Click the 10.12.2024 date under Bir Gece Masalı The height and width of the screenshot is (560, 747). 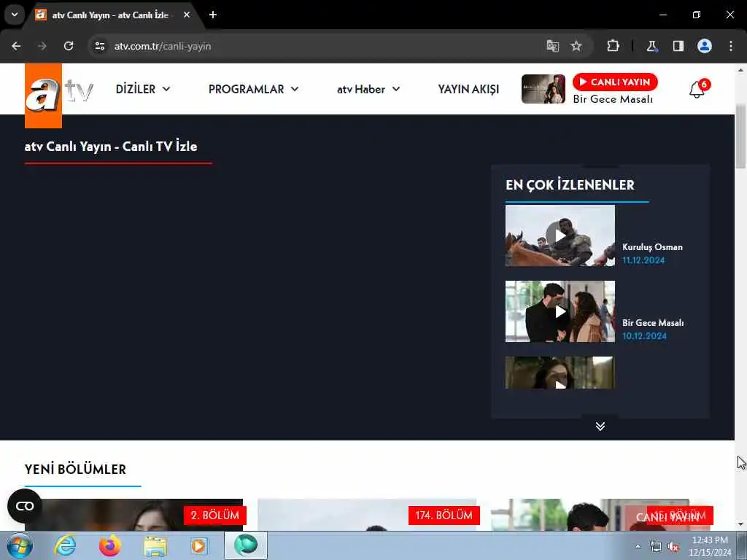644,336
